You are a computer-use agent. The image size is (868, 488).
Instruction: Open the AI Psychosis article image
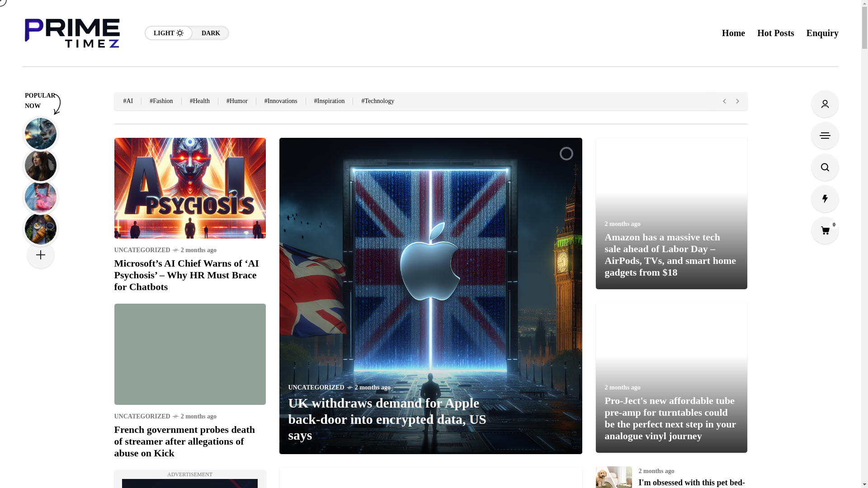190,188
